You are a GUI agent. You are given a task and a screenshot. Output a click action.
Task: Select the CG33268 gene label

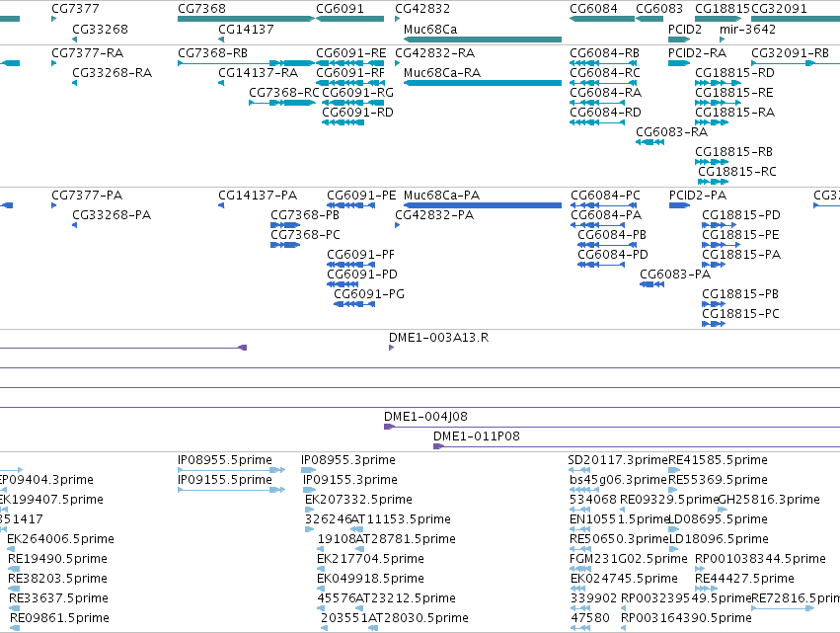[x=100, y=29]
